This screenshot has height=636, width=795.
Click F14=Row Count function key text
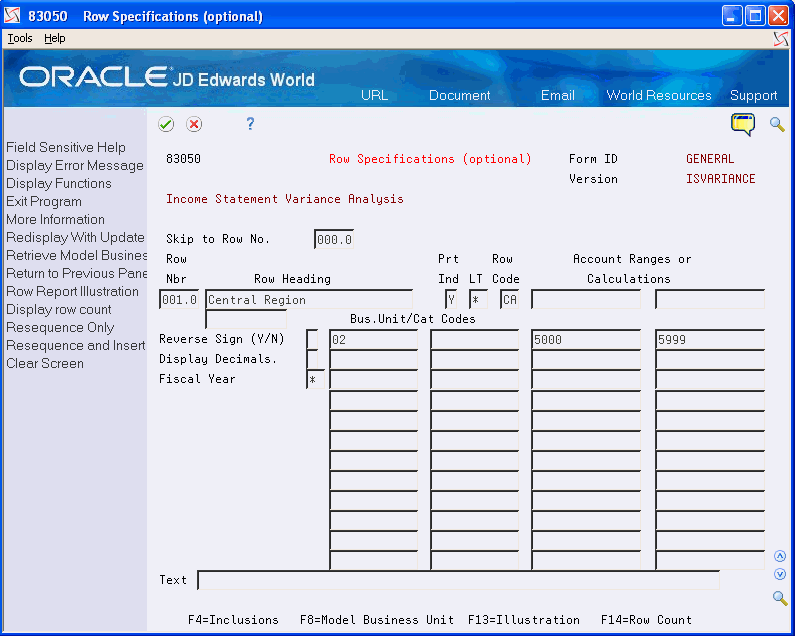point(646,620)
